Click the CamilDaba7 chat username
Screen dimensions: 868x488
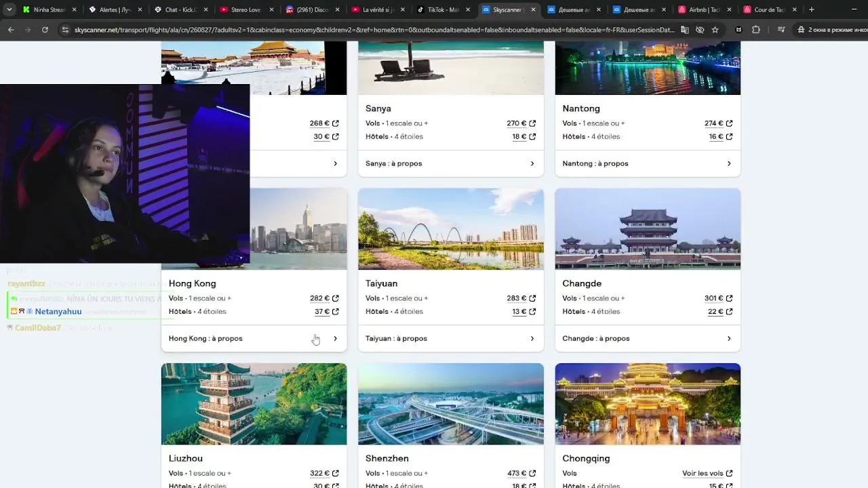click(38, 328)
